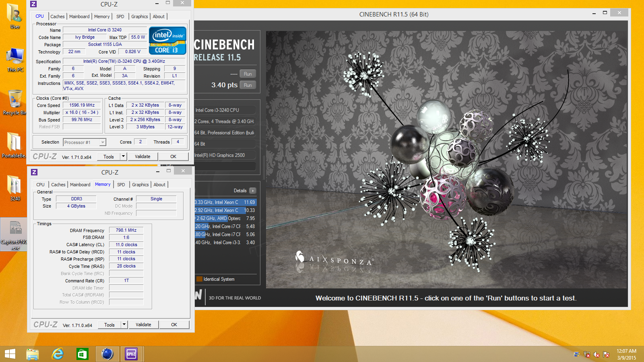Expand the Processor #1 selection dropdown
This screenshot has width=644, height=362.
point(103,142)
